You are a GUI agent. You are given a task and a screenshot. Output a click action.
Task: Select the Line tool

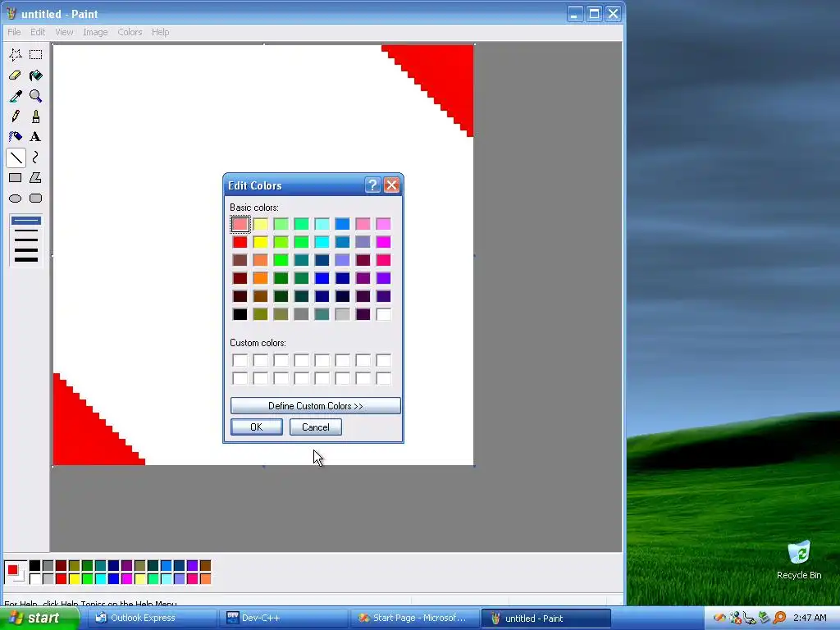[x=16, y=157]
